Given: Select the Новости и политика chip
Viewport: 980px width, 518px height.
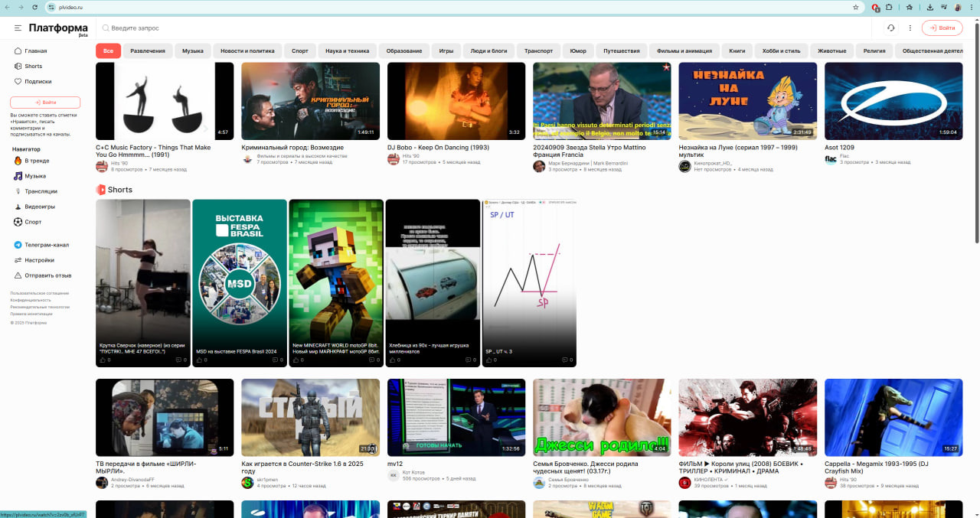Looking at the screenshot, I should pyautogui.click(x=247, y=51).
